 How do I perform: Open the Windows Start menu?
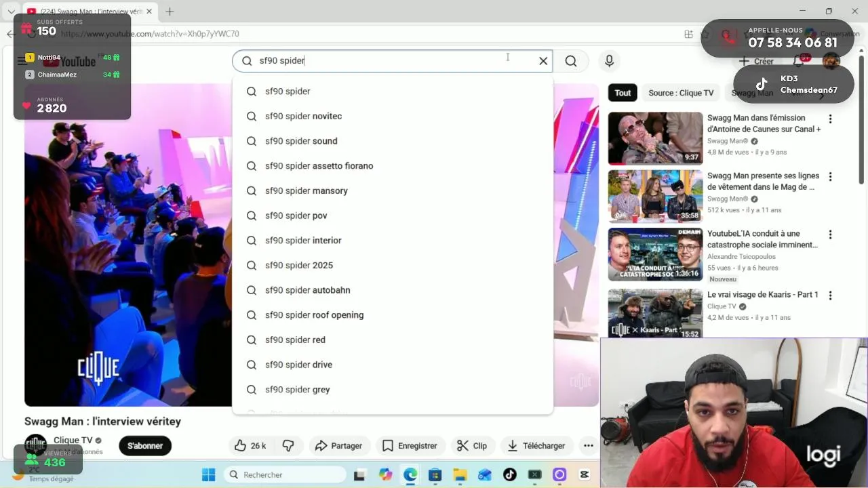click(208, 474)
